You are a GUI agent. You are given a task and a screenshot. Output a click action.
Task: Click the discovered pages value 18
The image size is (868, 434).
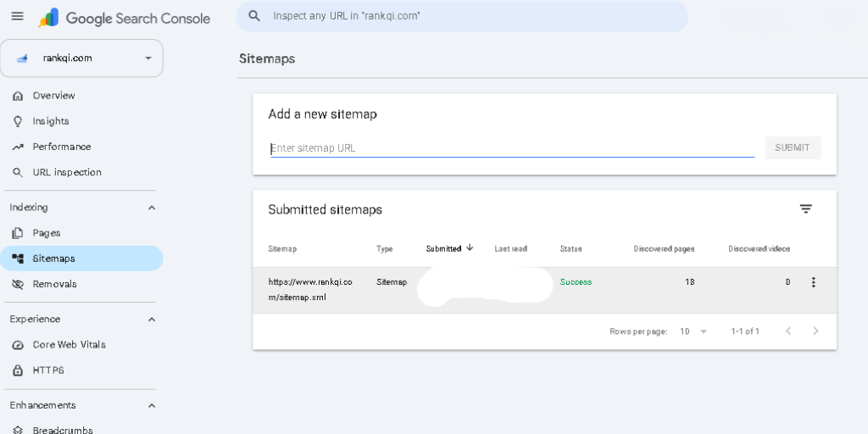tap(689, 282)
